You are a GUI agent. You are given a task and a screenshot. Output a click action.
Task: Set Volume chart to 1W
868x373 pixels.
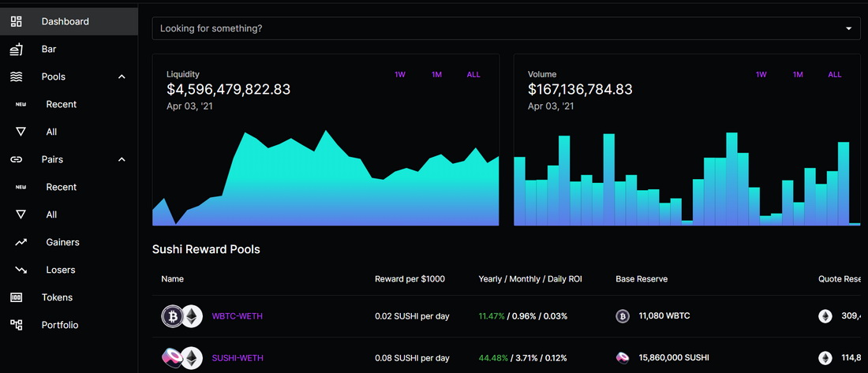point(761,75)
